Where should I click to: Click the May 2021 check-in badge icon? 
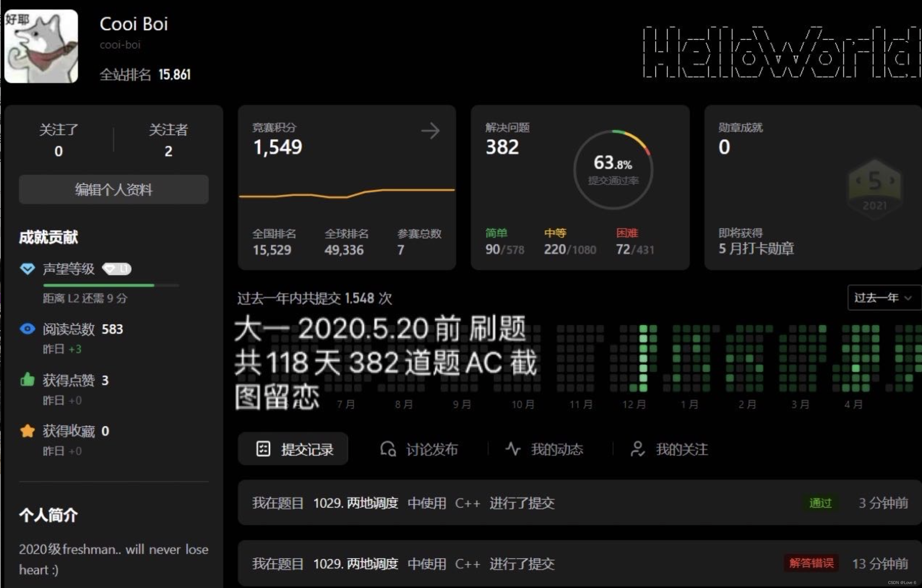pos(874,189)
